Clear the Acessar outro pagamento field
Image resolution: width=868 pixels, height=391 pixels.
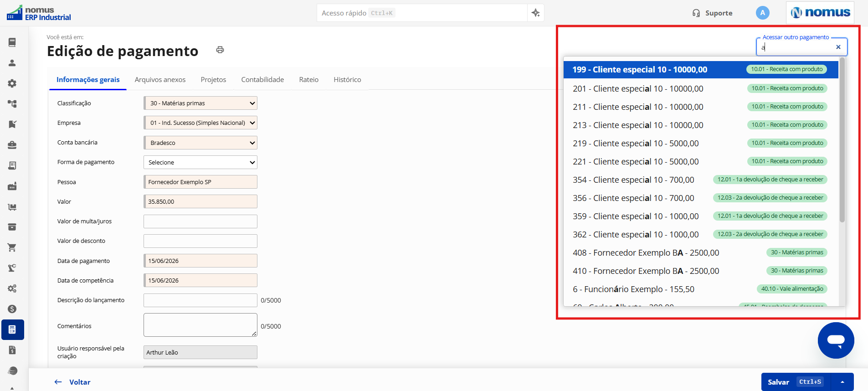tap(838, 47)
